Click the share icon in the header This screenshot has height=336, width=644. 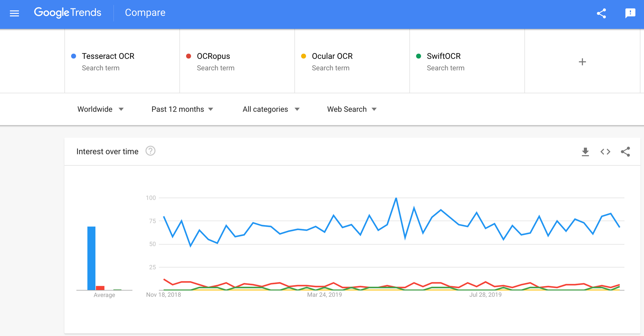601,13
